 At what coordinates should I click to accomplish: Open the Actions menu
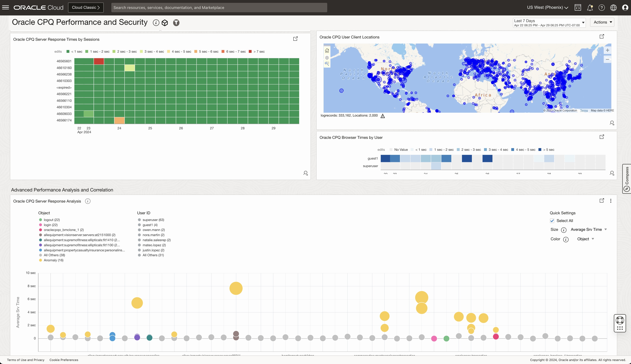[x=602, y=22]
